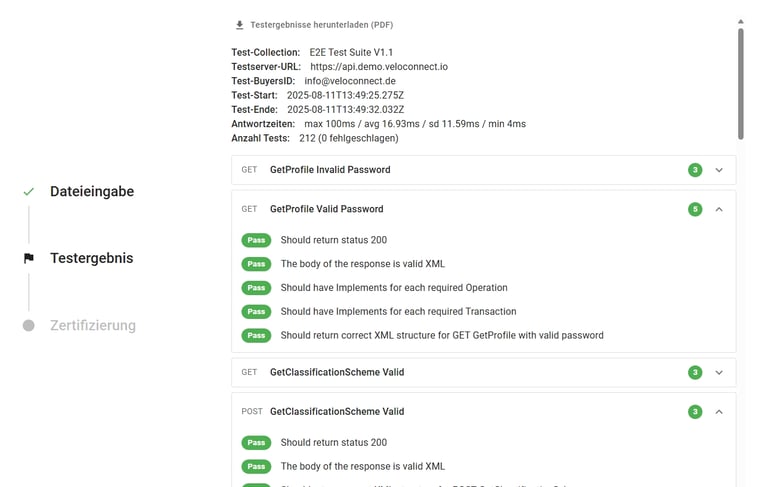Click the flag icon beside Testergebnis

29,258
